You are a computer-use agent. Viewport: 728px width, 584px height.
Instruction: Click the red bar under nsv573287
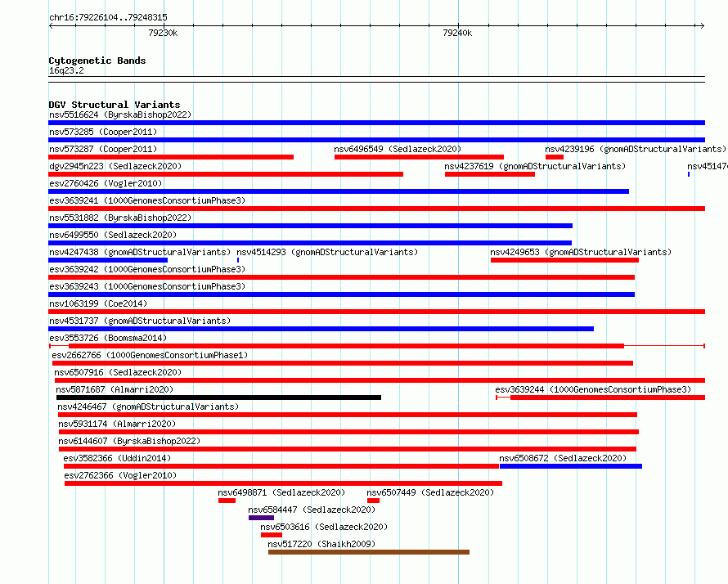[171, 157]
